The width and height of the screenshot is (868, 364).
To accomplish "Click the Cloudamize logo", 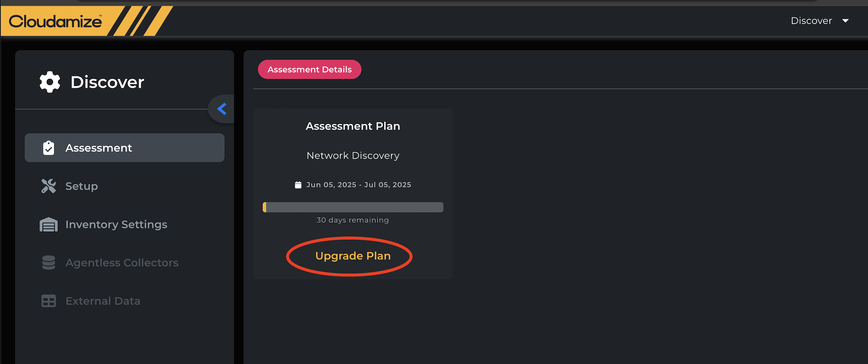I will point(55,21).
